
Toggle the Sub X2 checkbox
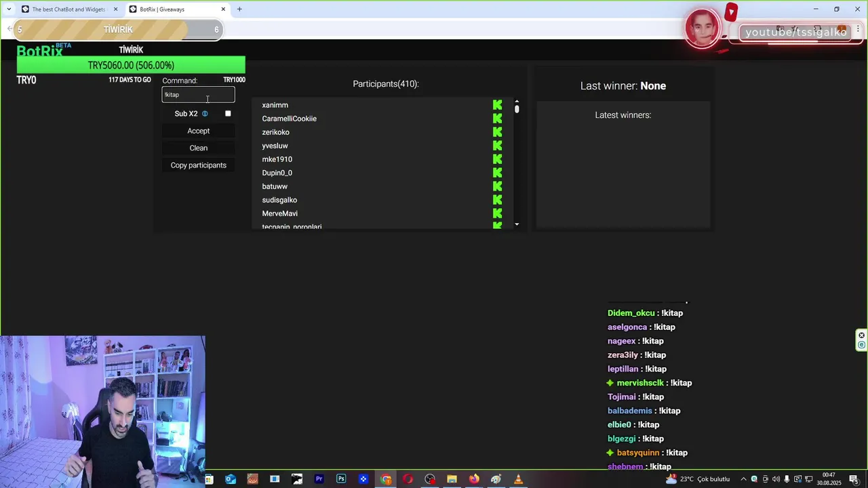pyautogui.click(x=228, y=114)
